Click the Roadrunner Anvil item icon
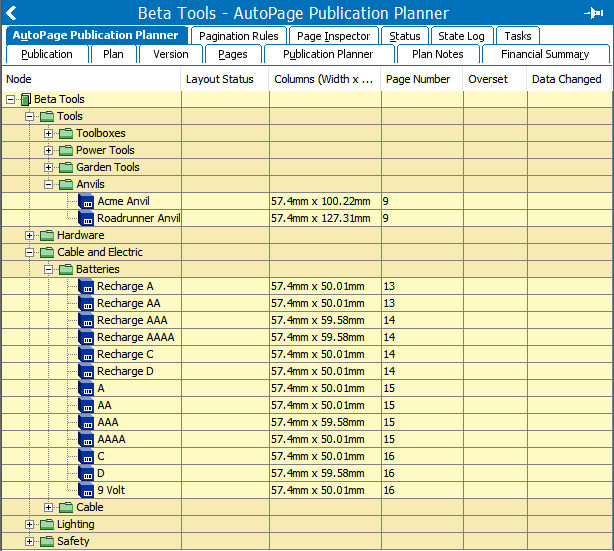Screen dimensions: 614x551 tap(86, 218)
